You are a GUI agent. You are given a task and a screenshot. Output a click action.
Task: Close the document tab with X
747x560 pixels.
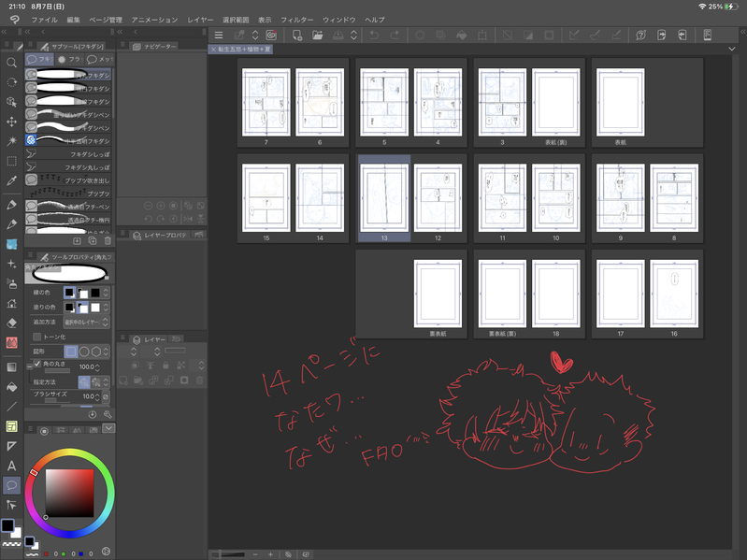213,49
